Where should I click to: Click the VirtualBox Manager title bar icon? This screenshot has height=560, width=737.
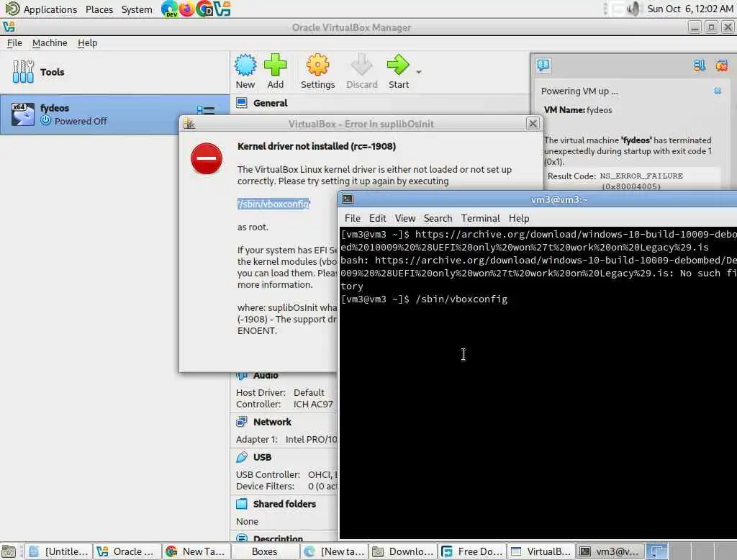(x=9, y=27)
